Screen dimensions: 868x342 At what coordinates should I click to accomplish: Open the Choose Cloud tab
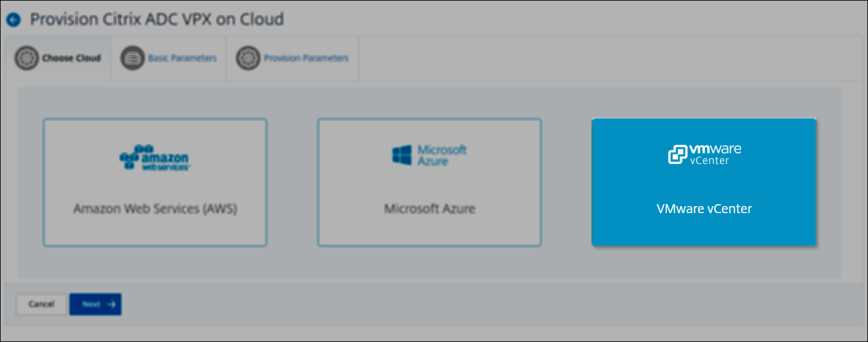(59, 58)
